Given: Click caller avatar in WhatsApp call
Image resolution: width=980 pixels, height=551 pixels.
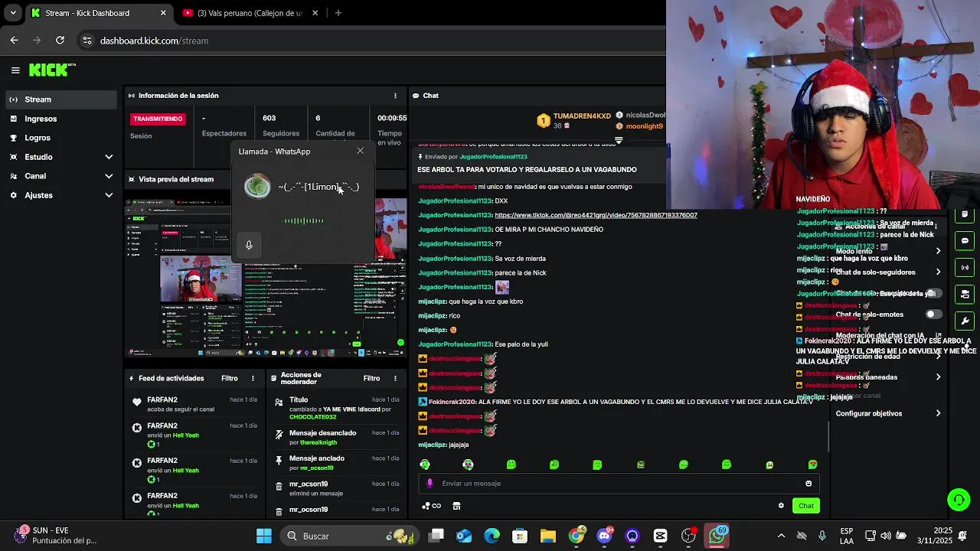Looking at the screenshot, I should 257,186.
